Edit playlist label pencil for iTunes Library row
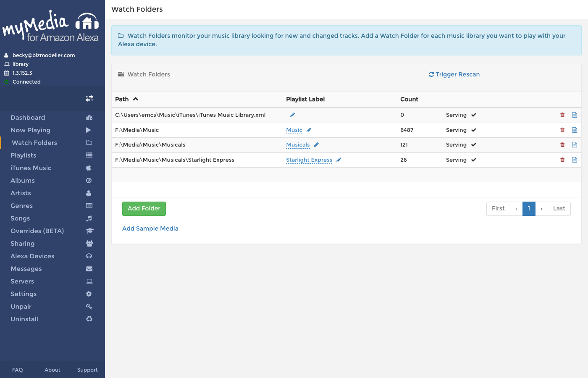 click(293, 115)
